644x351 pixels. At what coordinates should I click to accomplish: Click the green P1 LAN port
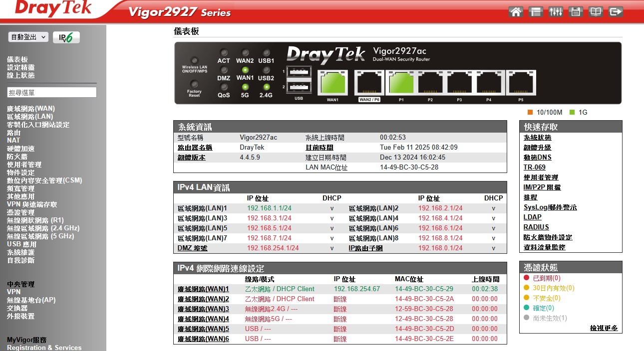(x=401, y=83)
